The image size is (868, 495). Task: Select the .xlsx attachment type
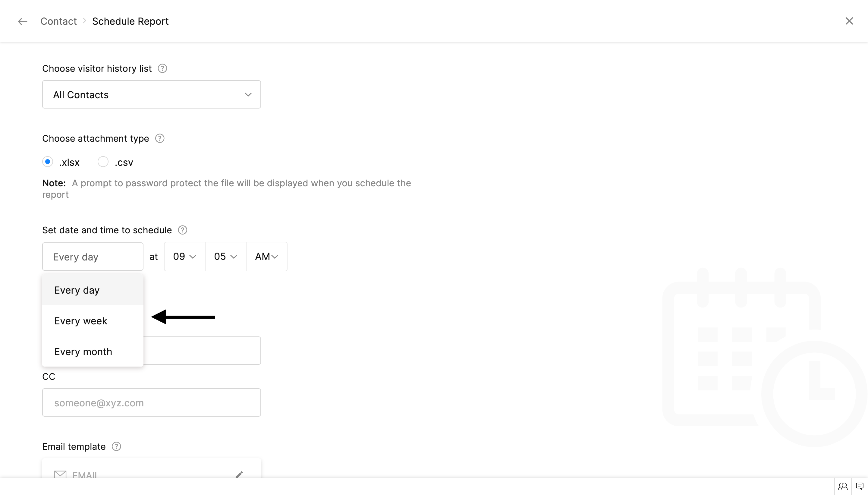[48, 162]
